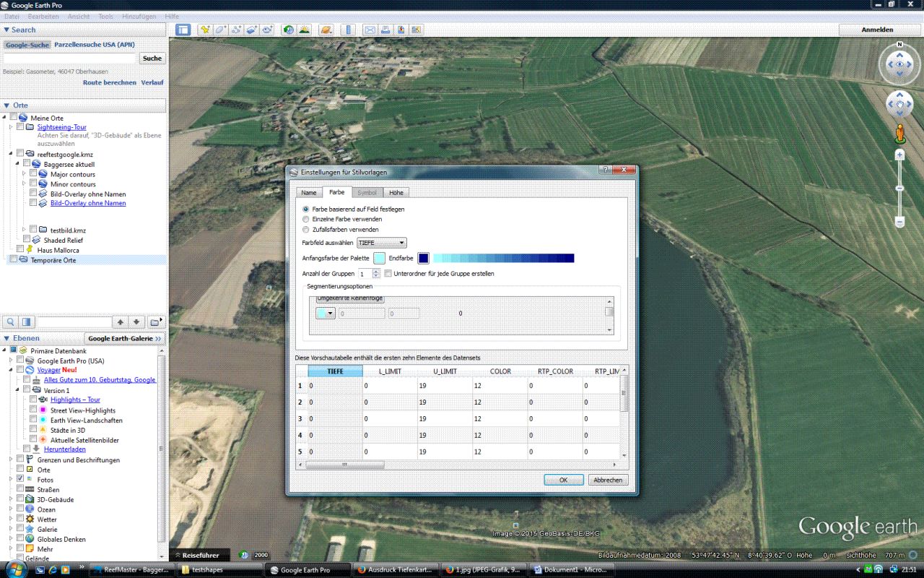This screenshot has height=578, width=924.
Task: Open the historical imagery clock tool
Action: coord(289,30)
